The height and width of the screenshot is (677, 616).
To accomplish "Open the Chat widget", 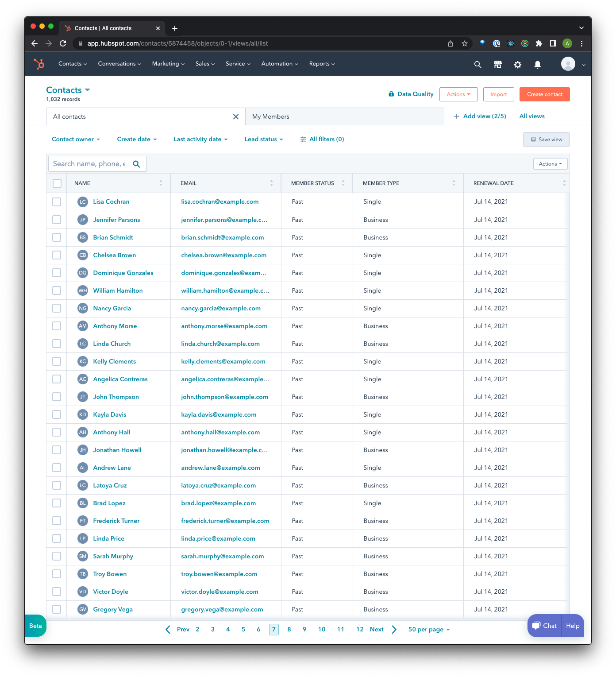I will (x=544, y=626).
